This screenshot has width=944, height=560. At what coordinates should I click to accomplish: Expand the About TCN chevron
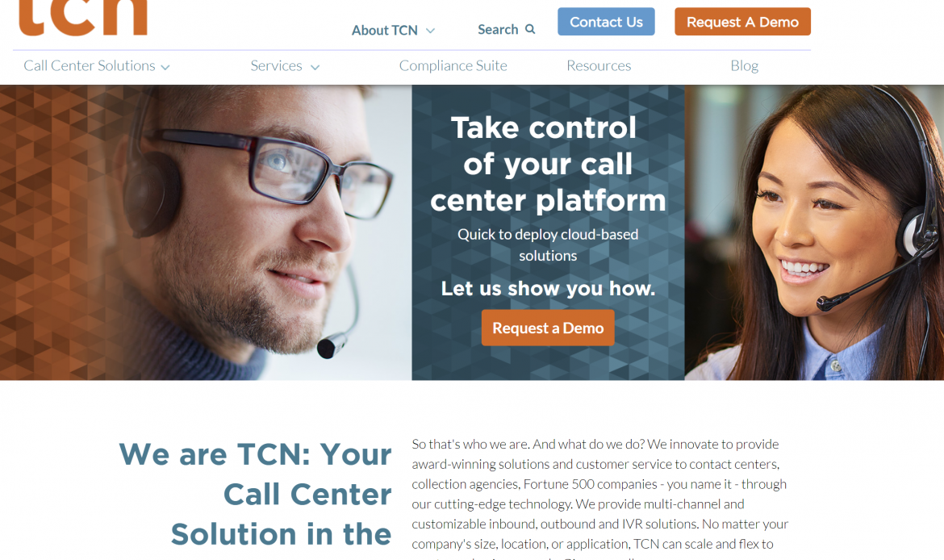click(x=430, y=31)
